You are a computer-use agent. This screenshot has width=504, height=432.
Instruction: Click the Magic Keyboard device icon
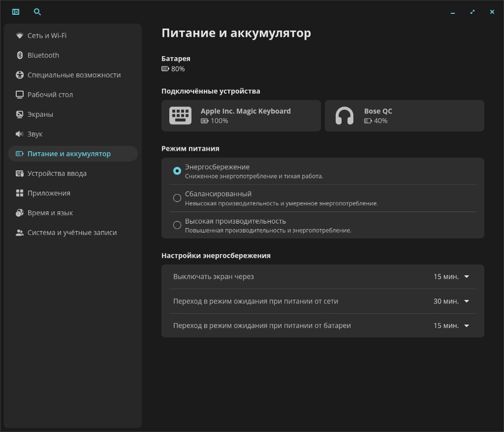(180, 116)
